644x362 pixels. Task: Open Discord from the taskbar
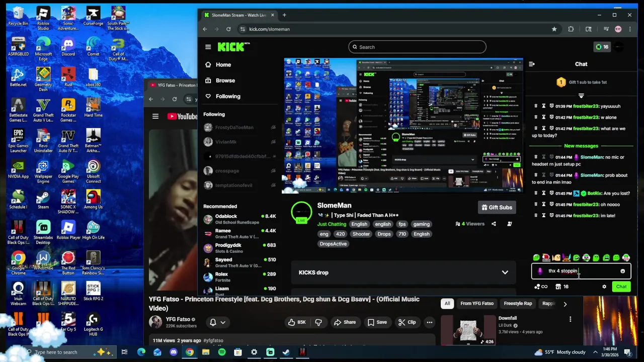pos(174,352)
